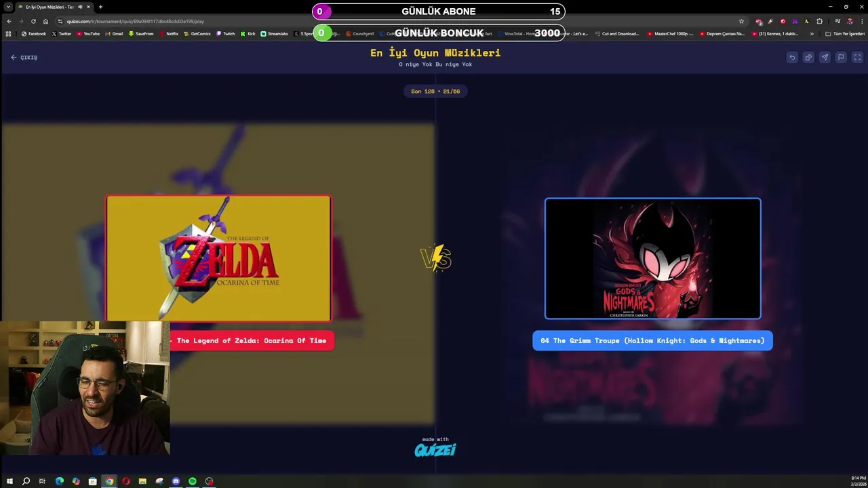Viewport: 868px width, 488px height.
Task: Open the Chrome extensions puzzle icon
Action: [819, 21]
